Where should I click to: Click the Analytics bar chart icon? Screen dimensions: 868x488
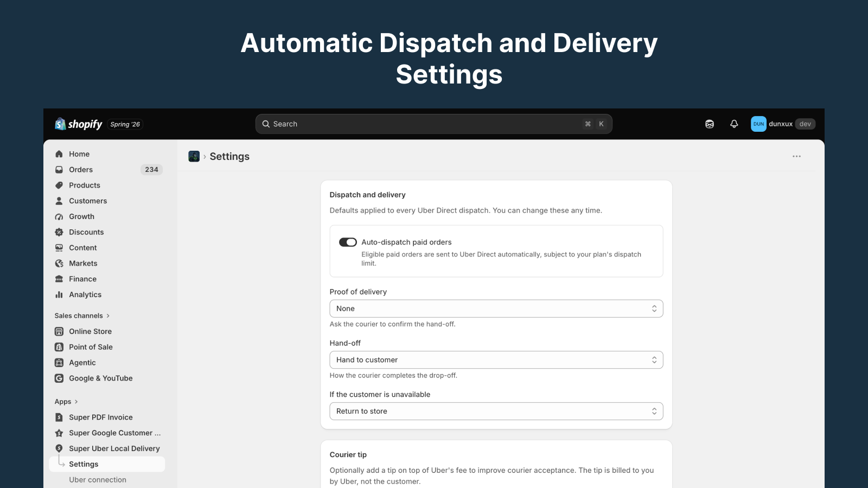click(59, 295)
